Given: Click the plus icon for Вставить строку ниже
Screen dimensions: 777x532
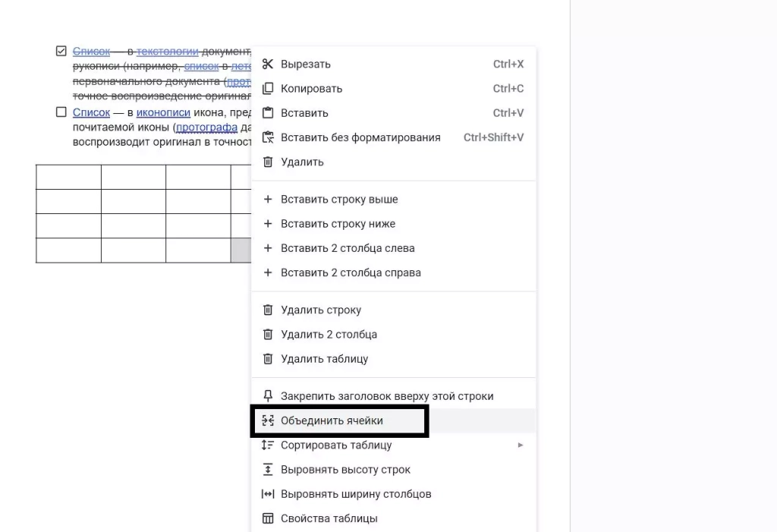Looking at the screenshot, I should pos(267,223).
